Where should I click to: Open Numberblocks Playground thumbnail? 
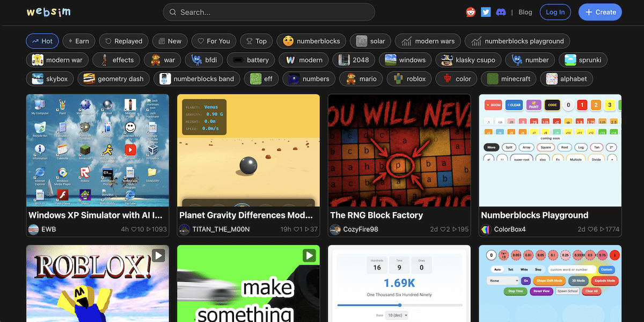[x=550, y=150]
